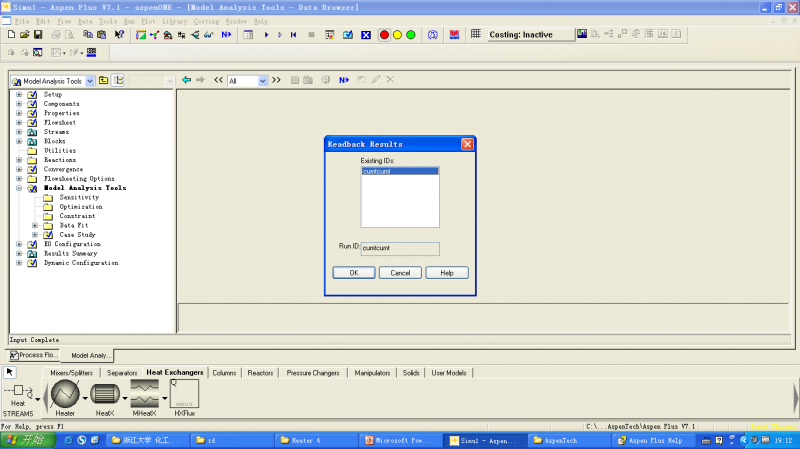This screenshot has width=800, height=449.
Task: Collapse the Model Analysis Tools tree node
Action: pos(19,188)
